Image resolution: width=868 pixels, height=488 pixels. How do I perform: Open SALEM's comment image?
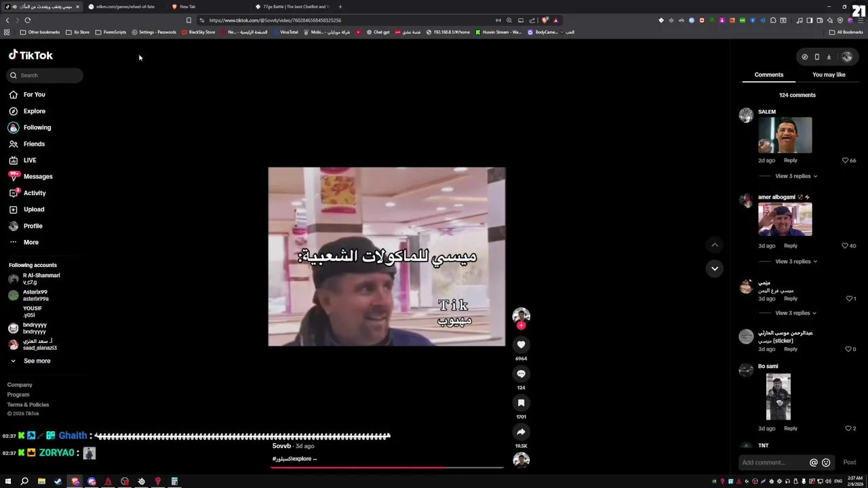[785, 135]
